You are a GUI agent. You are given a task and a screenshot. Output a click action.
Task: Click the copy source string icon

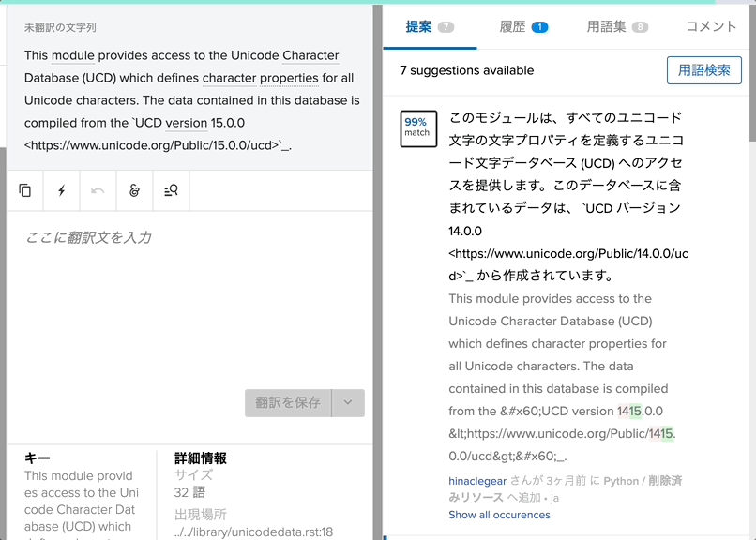click(x=25, y=190)
